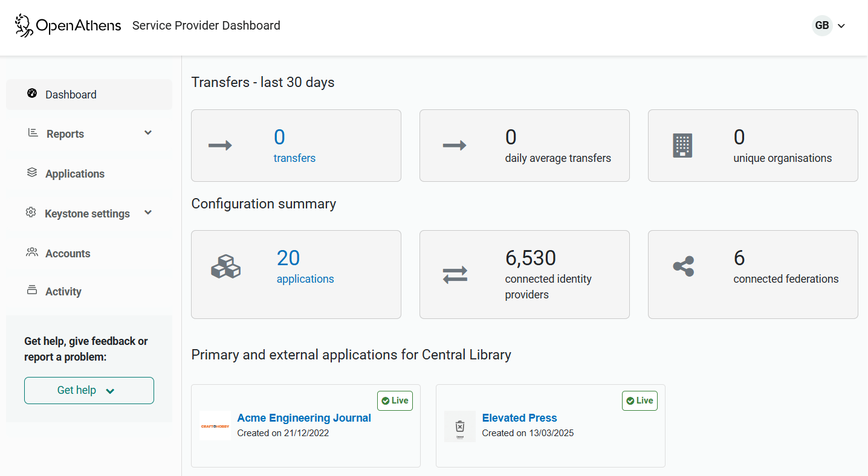Click the Applications stack icon
The image size is (868, 476).
31,173
